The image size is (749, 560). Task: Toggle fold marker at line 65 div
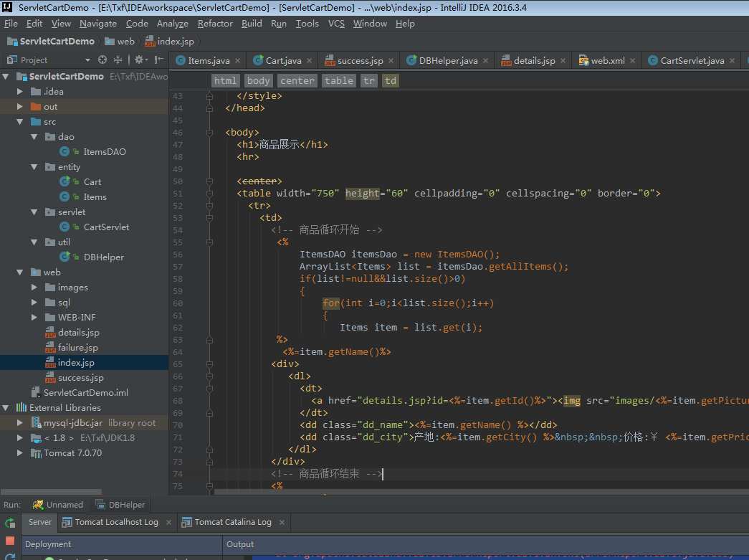pos(209,364)
